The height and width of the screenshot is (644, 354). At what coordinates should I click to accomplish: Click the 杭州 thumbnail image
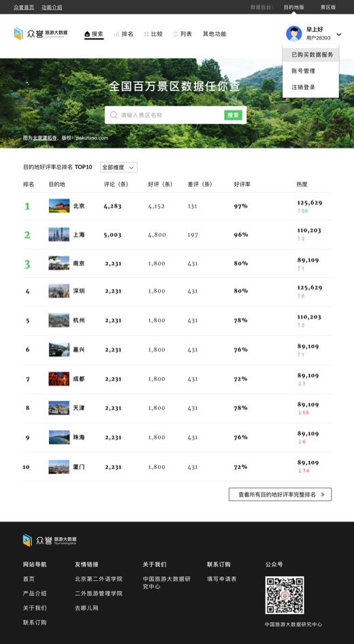click(x=59, y=321)
